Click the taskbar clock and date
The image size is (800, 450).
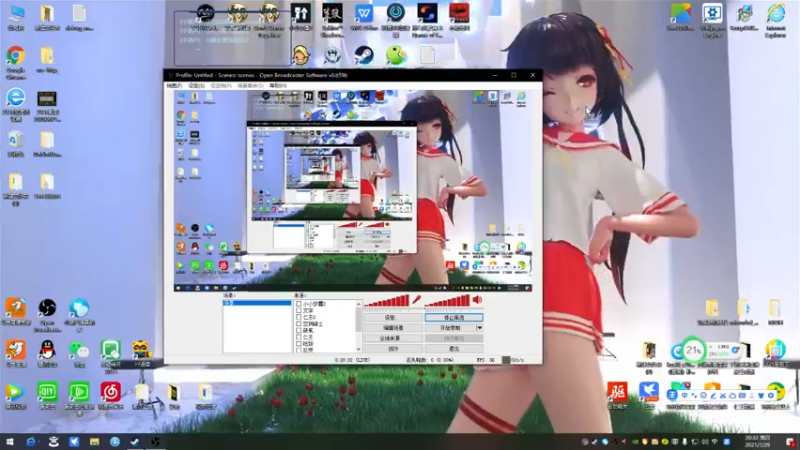pos(758,441)
